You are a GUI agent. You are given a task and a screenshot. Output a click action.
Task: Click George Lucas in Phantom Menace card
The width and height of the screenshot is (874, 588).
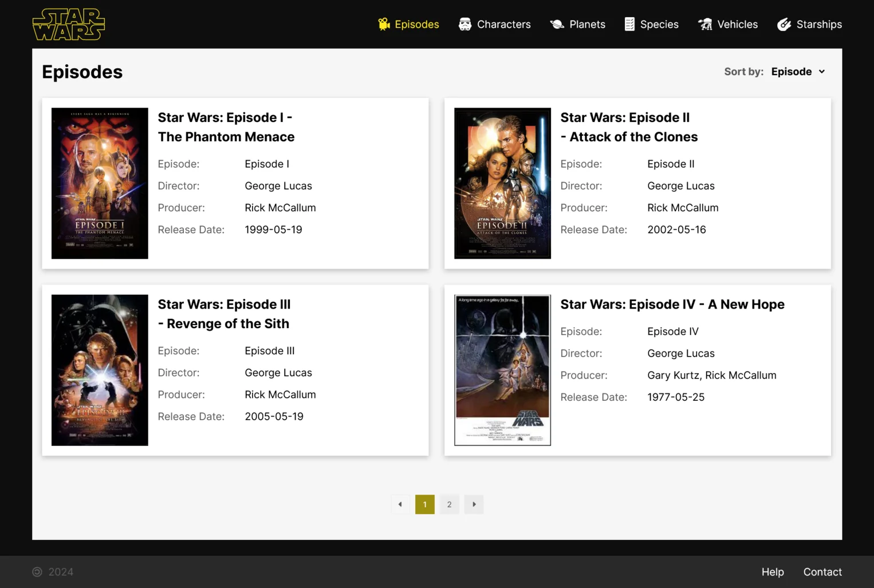pyautogui.click(x=278, y=186)
